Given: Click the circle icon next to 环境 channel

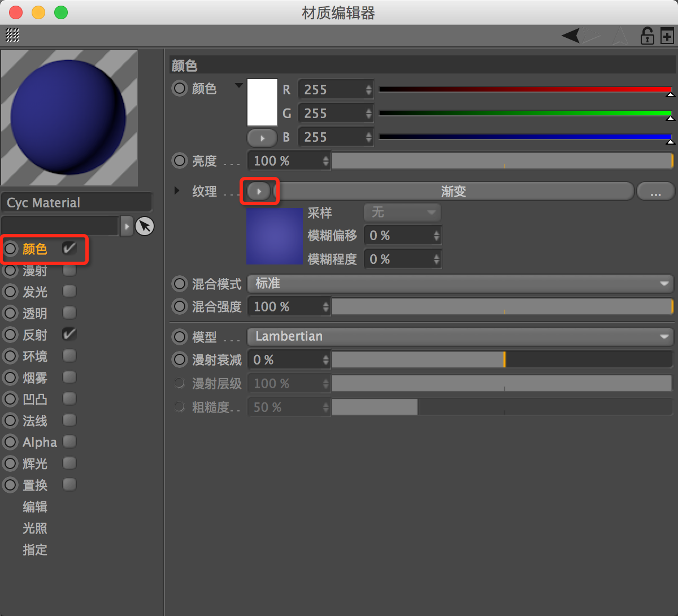Looking at the screenshot, I should (11, 356).
